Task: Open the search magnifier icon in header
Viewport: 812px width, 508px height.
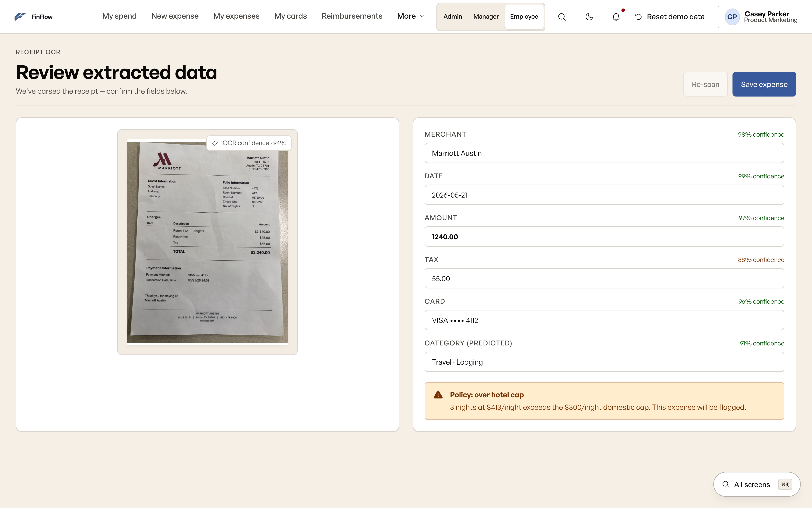Action: pyautogui.click(x=562, y=17)
